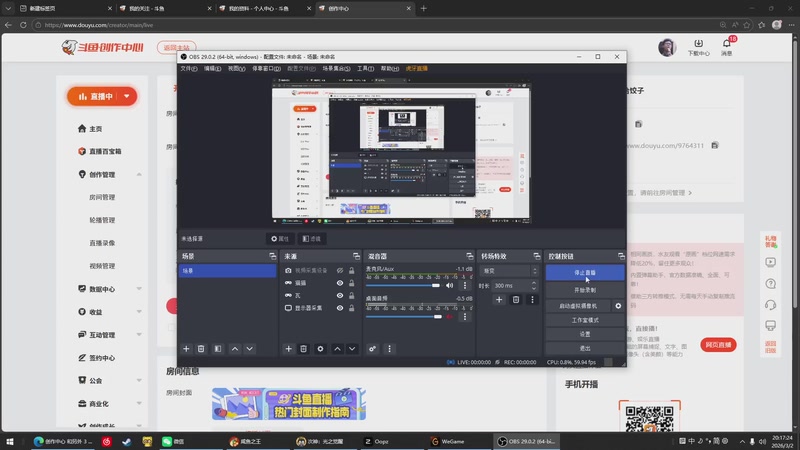Unmute the desktop audio red speaker icon
The width and height of the screenshot is (800, 450).
click(449, 317)
